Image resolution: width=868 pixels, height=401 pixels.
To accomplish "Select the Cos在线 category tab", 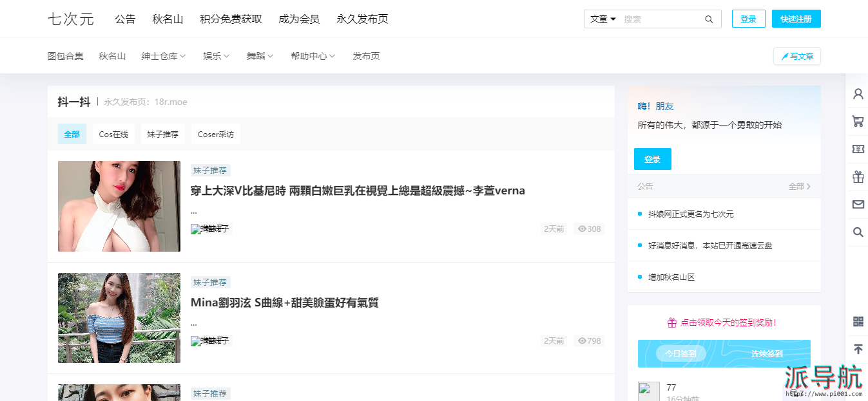I will pos(113,134).
